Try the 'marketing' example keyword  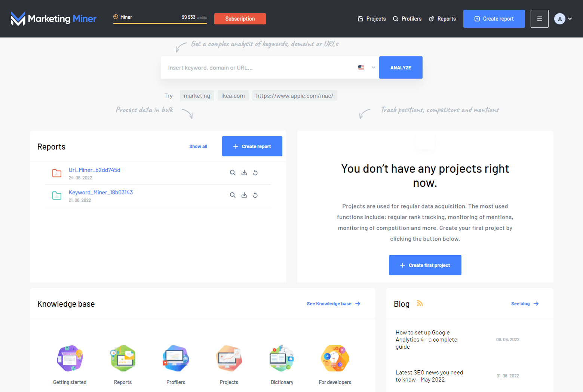coord(197,96)
